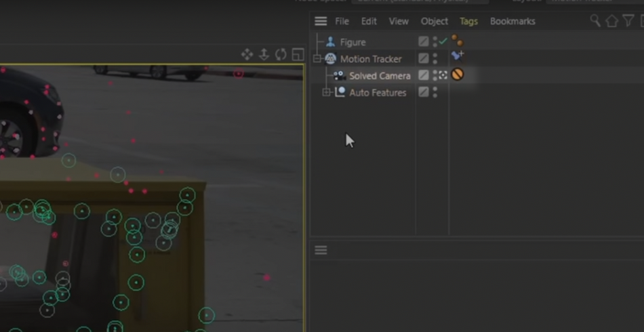Toggle the Figure green enable checkmark

[x=443, y=41]
